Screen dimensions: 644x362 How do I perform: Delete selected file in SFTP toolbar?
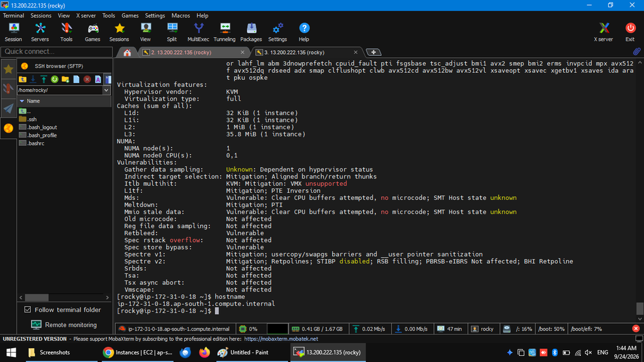[x=87, y=79]
